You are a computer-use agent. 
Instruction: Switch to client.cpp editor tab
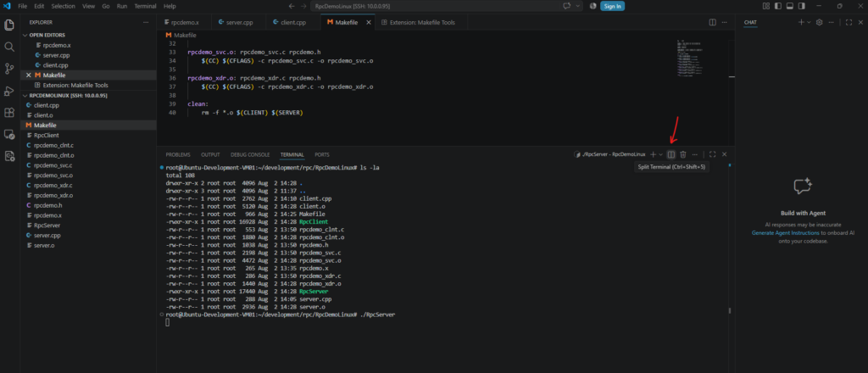click(293, 22)
